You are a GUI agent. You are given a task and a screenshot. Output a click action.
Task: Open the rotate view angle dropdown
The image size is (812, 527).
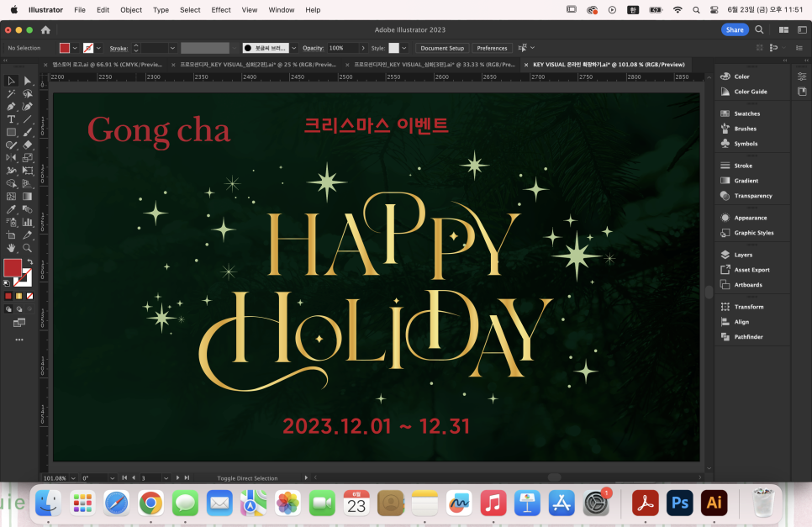(x=112, y=477)
